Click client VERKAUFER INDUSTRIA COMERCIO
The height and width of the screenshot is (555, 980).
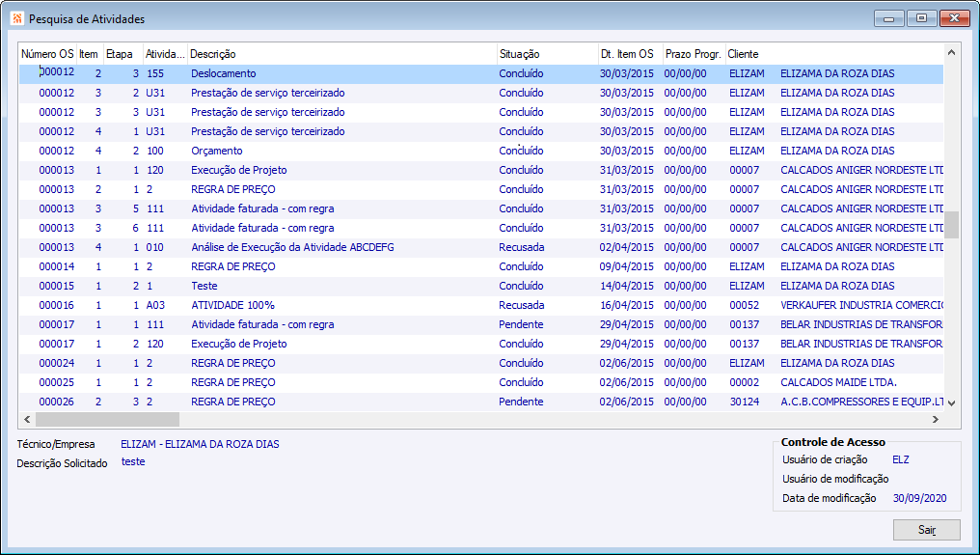click(862, 305)
